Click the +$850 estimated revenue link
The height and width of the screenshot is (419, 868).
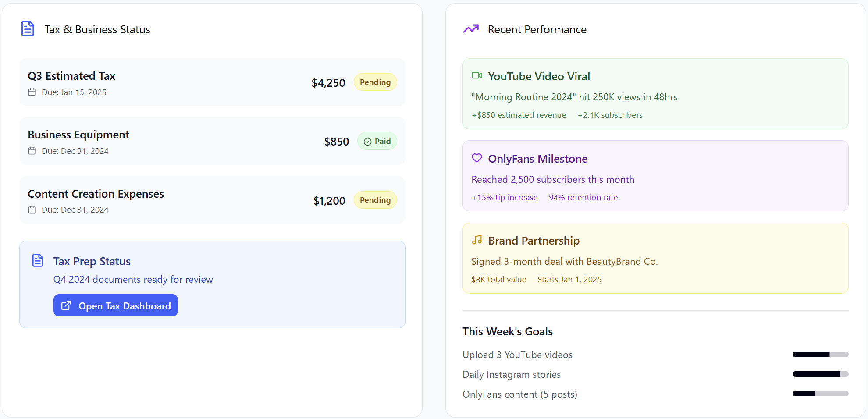pyautogui.click(x=519, y=115)
